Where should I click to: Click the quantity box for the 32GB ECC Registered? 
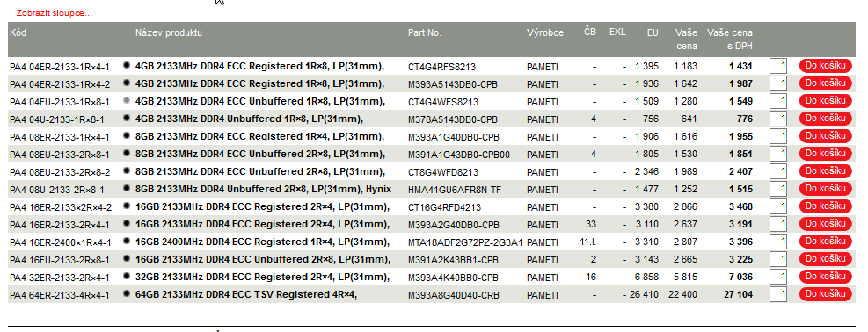[x=778, y=277]
